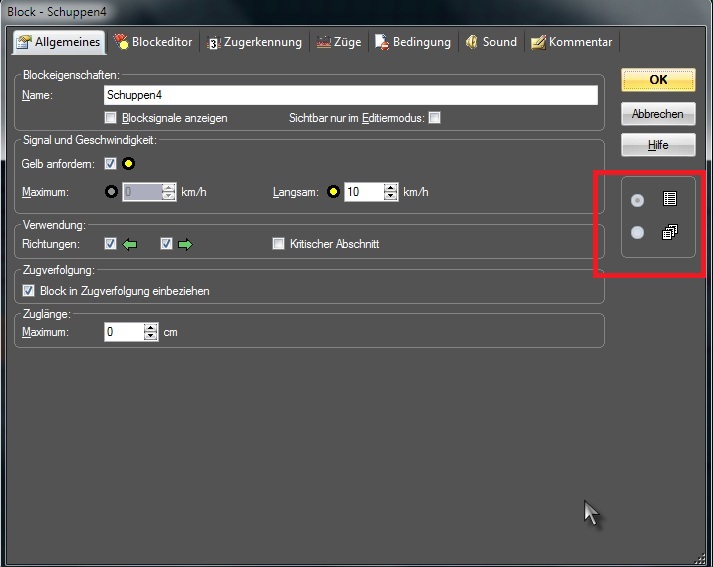The image size is (713, 567).
Task: Toggle Sichtbar nur im Editiermodus checkbox
Action: [x=434, y=118]
